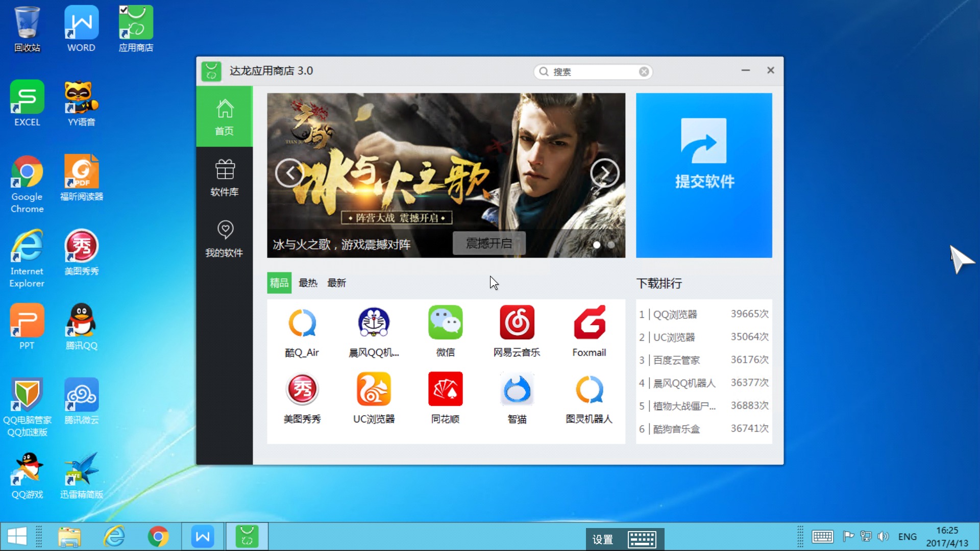Screen dimensions: 980x551
Task: Open the Windows Start button
Action: [x=17, y=536]
